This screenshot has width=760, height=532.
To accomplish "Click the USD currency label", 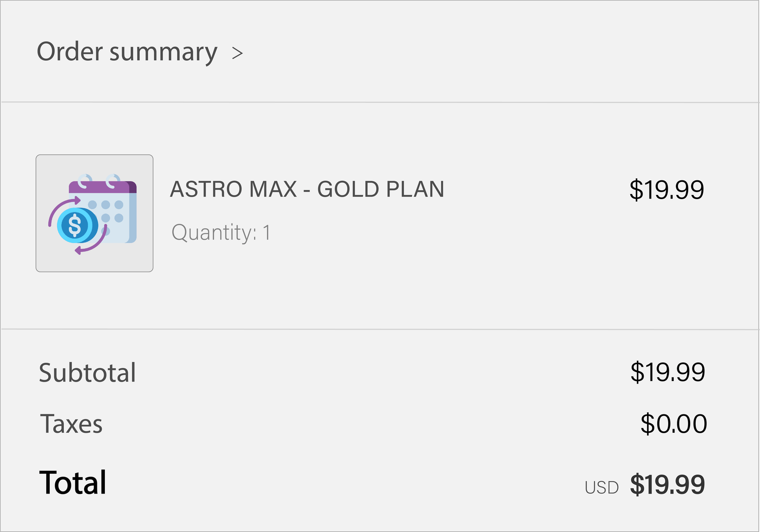I will coord(601,487).
